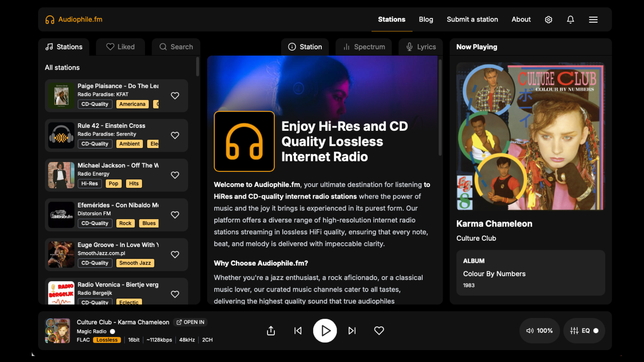The image size is (644, 362).
Task: Select the Station info tab
Action: [x=305, y=47]
